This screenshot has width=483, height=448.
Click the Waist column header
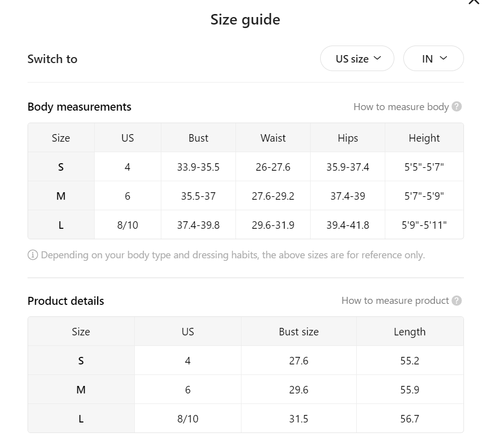click(x=273, y=138)
